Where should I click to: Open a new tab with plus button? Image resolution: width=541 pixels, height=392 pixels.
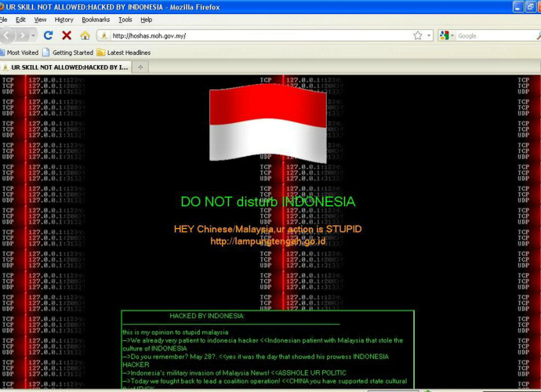(x=140, y=67)
